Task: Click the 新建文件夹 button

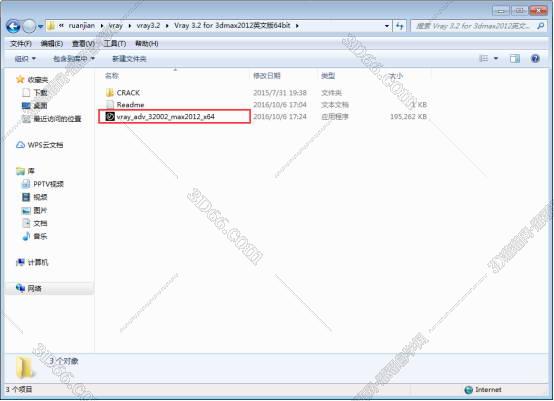Action: pyautogui.click(x=129, y=59)
